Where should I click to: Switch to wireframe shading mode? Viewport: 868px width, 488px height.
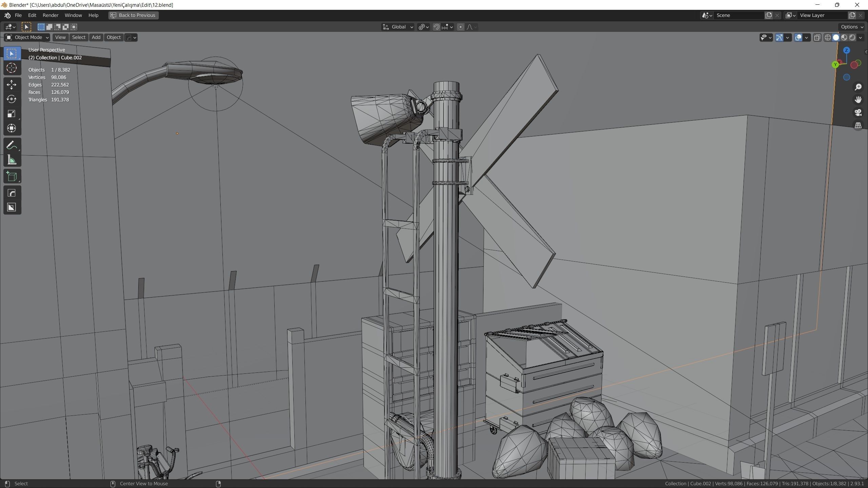[828, 38]
